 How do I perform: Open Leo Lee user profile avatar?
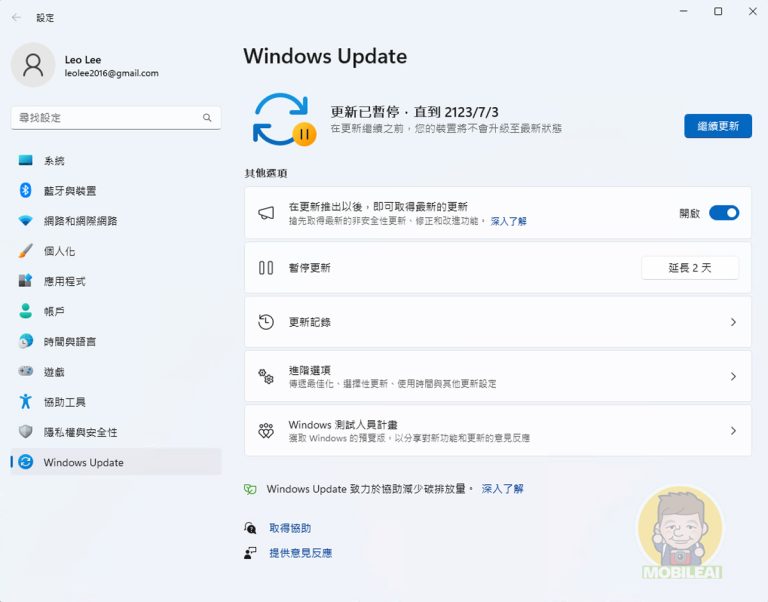coord(33,65)
